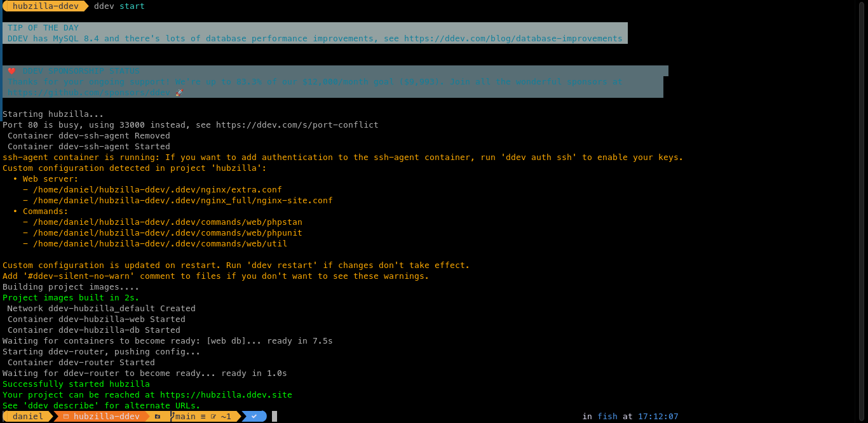Open the github.com/sponsors/ddev link
The height and width of the screenshot is (423, 868).
point(89,93)
